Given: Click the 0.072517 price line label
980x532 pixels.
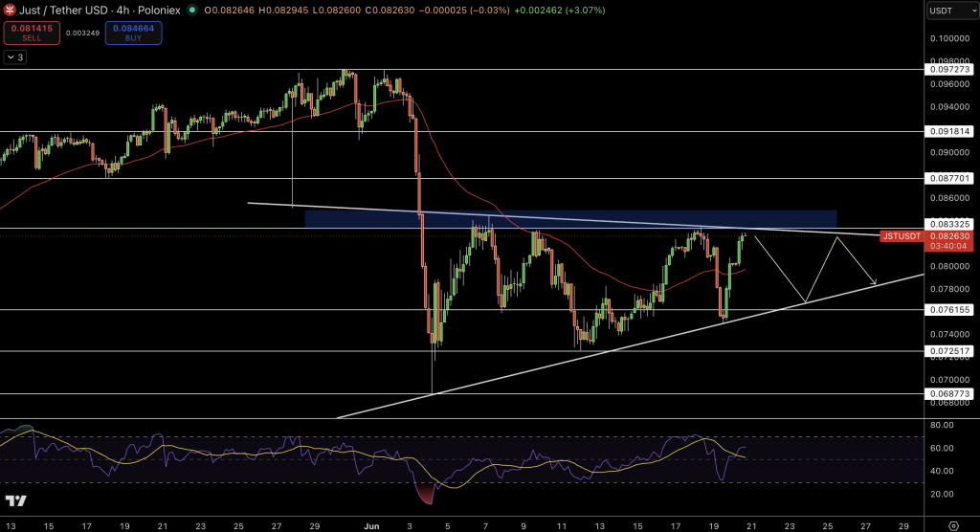Looking at the screenshot, I should [949, 351].
